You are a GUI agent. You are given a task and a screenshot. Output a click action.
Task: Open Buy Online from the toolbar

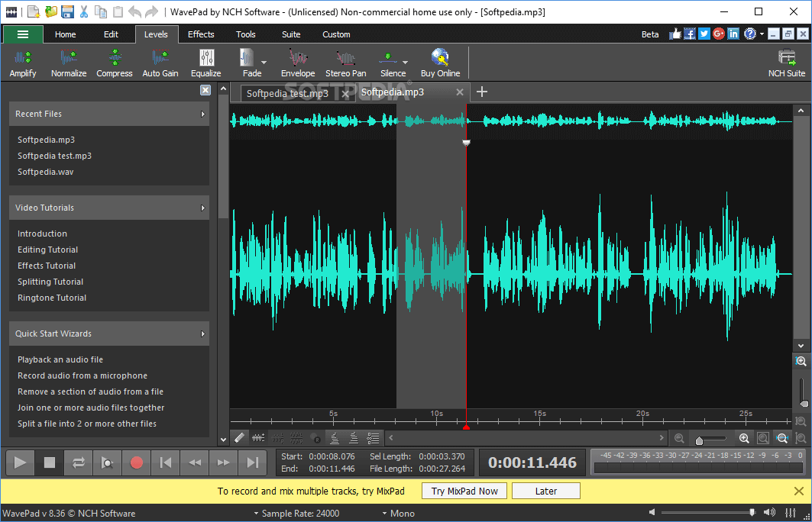click(x=440, y=63)
